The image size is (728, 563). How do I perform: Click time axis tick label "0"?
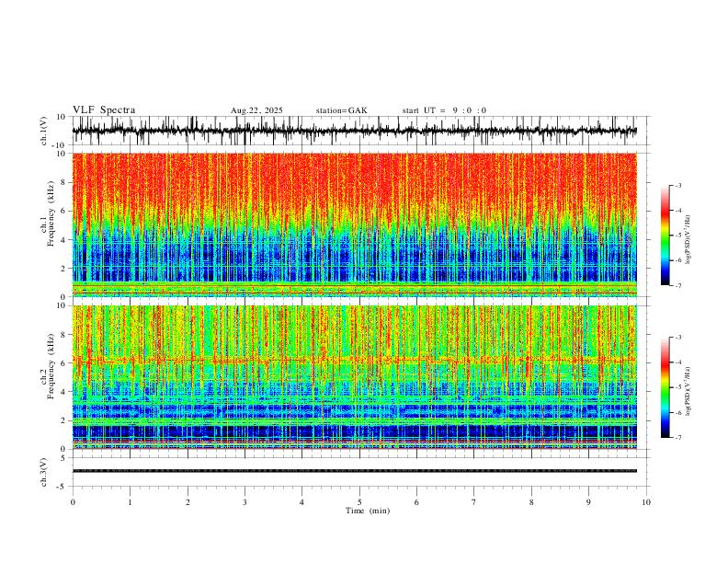73,502
